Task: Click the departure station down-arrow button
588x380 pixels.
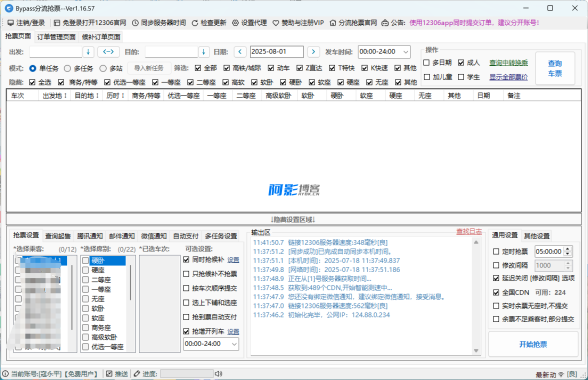Action: tap(88, 52)
